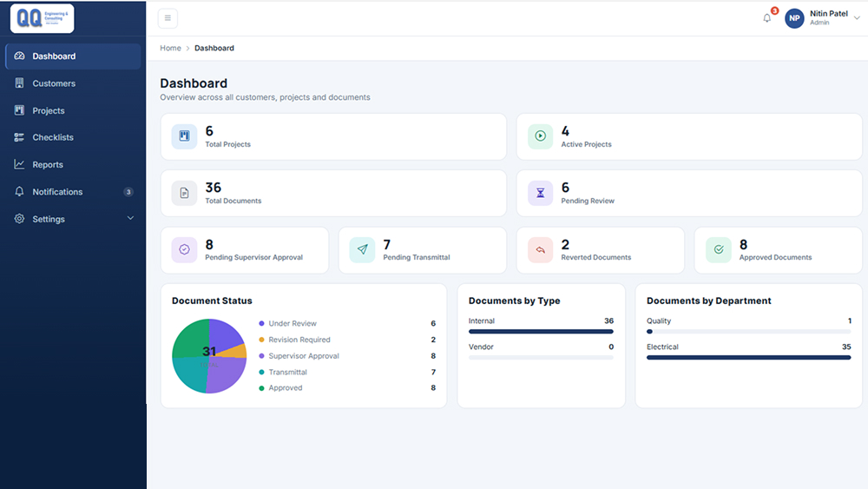Click the Transmittal legend label
This screenshot has height=489, width=868.
pos(288,372)
